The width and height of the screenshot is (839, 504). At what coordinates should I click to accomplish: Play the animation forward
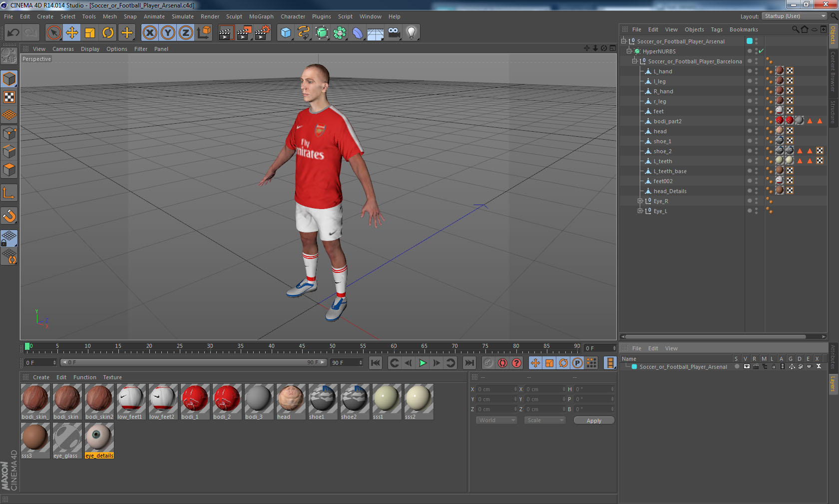coord(422,363)
